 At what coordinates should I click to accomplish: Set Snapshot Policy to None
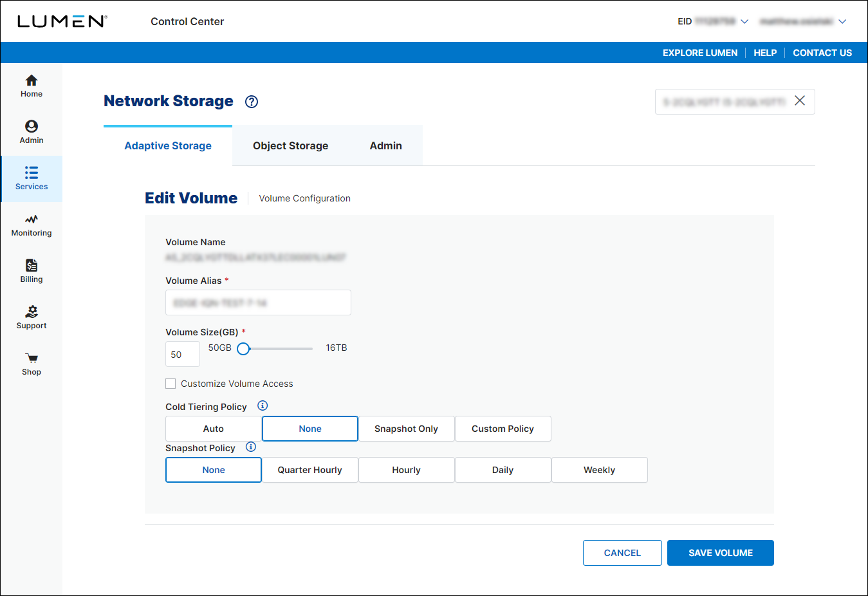pos(214,470)
